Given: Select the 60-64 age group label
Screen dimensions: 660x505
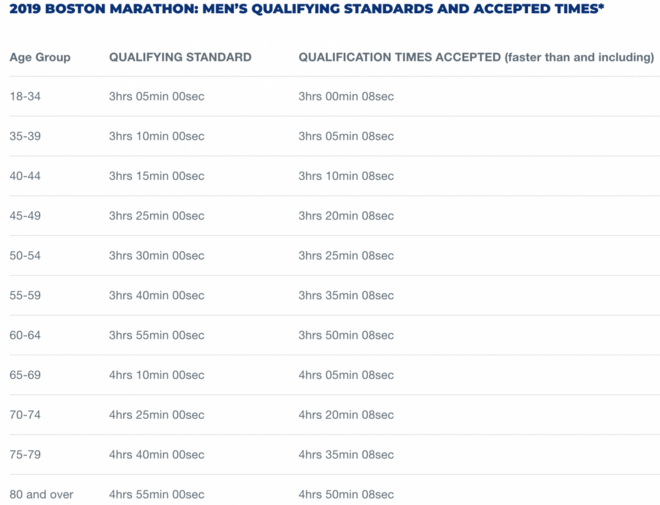Looking at the screenshot, I should click(26, 335).
